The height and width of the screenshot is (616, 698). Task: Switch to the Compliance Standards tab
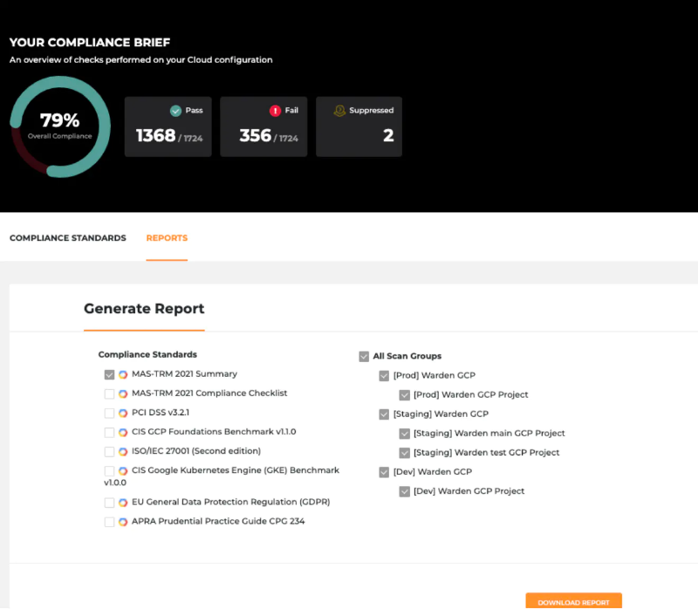pos(68,238)
